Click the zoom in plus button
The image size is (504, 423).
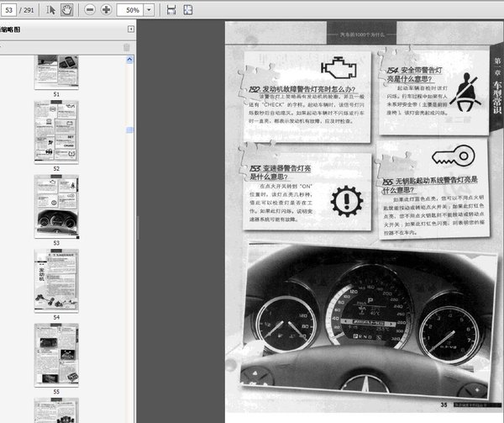106,9
